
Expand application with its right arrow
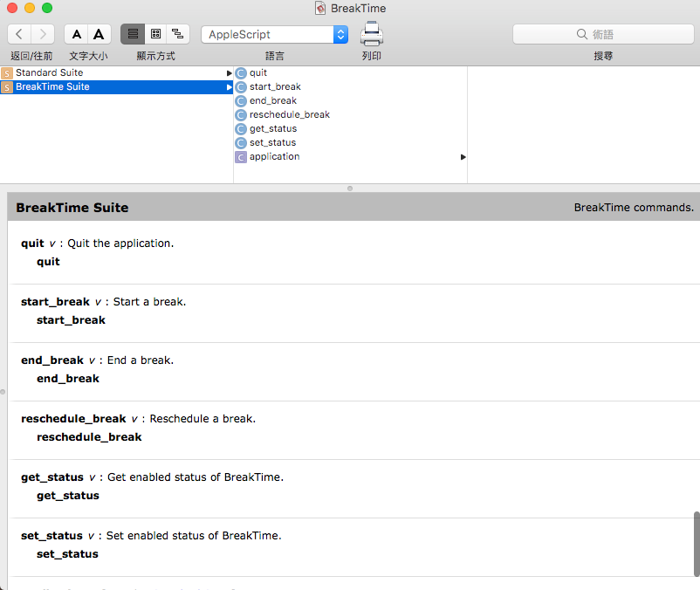click(463, 157)
